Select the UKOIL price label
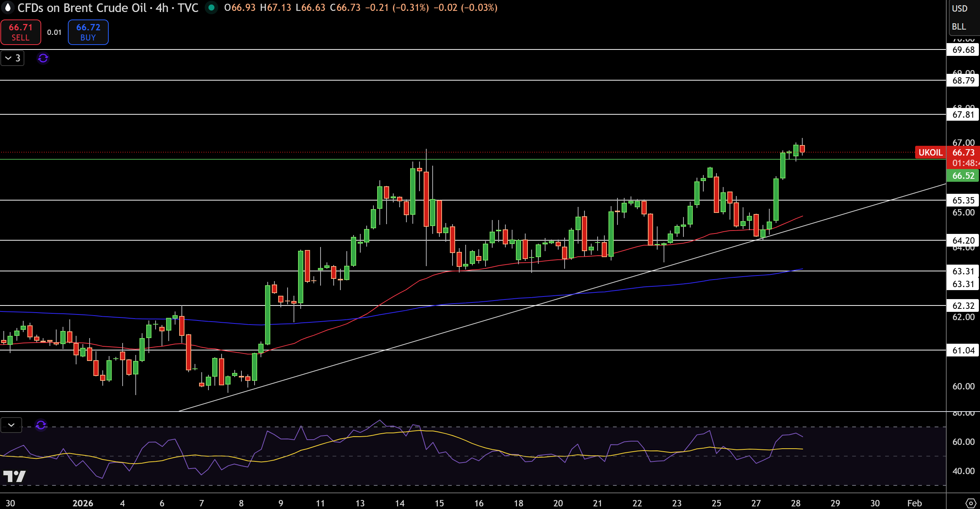The width and height of the screenshot is (980, 509). click(930, 153)
